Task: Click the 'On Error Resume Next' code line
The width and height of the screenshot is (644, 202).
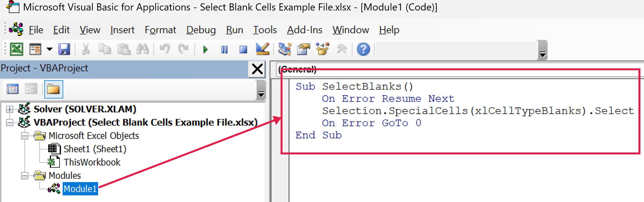Action: pyautogui.click(x=388, y=99)
